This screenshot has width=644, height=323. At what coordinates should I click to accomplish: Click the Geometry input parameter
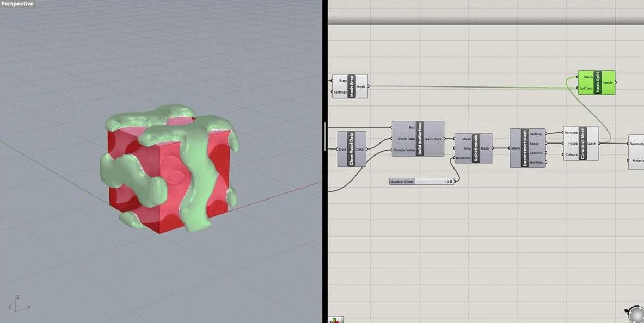pyautogui.click(x=636, y=144)
